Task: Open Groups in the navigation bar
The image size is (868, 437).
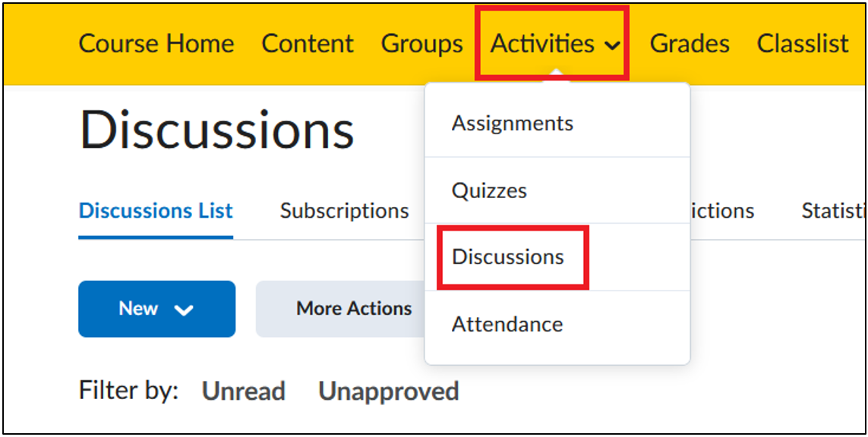Action: coord(421,44)
